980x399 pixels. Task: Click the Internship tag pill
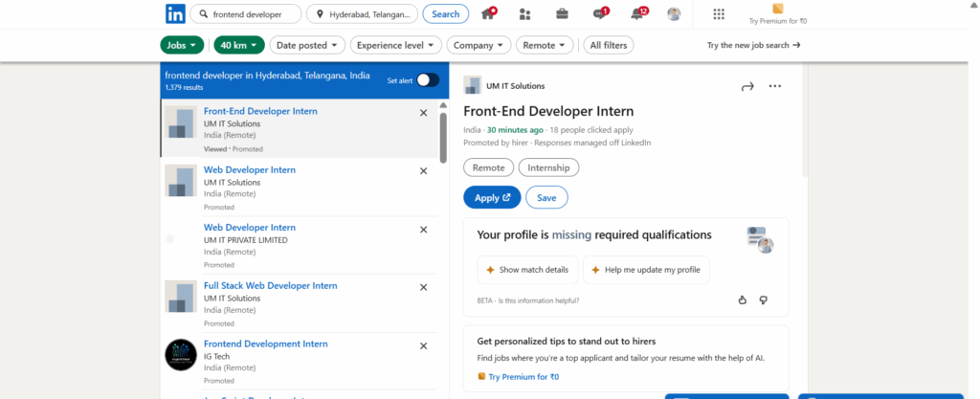point(548,167)
